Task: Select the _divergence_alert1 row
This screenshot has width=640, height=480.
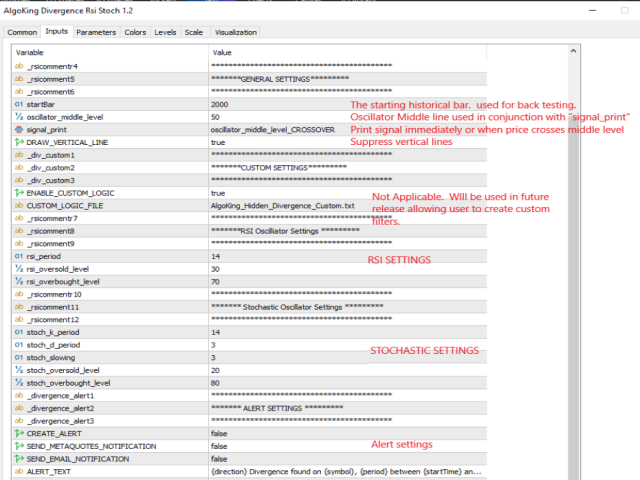Action: pos(249,395)
